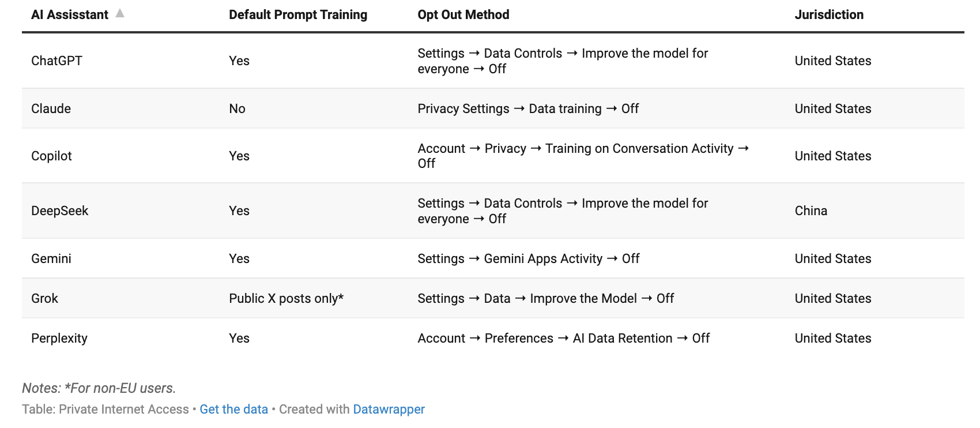Click 'Privacy Settings → Data training → Off' text
This screenshot has height=428, width=980.
(x=528, y=108)
